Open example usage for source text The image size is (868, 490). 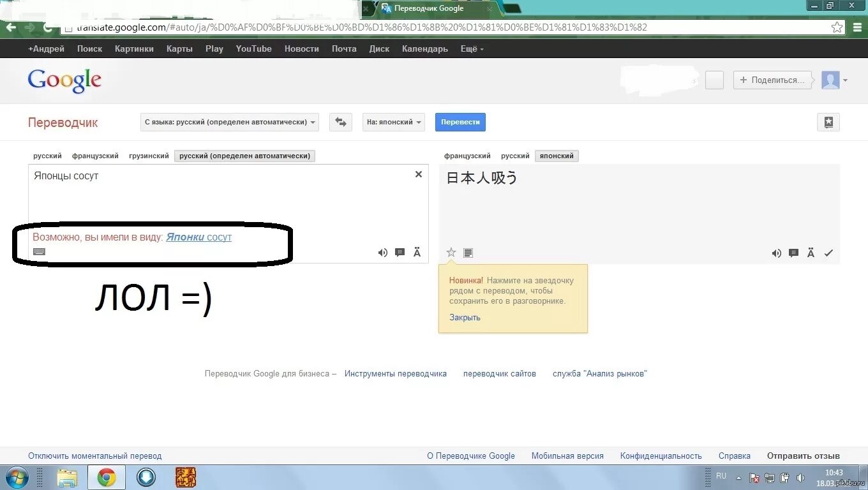[400, 253]
